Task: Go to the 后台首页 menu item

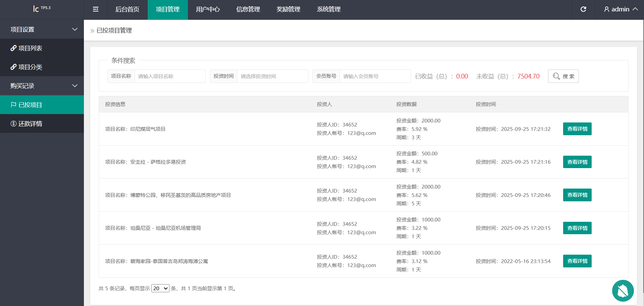Action: click(x=127, y=9)
